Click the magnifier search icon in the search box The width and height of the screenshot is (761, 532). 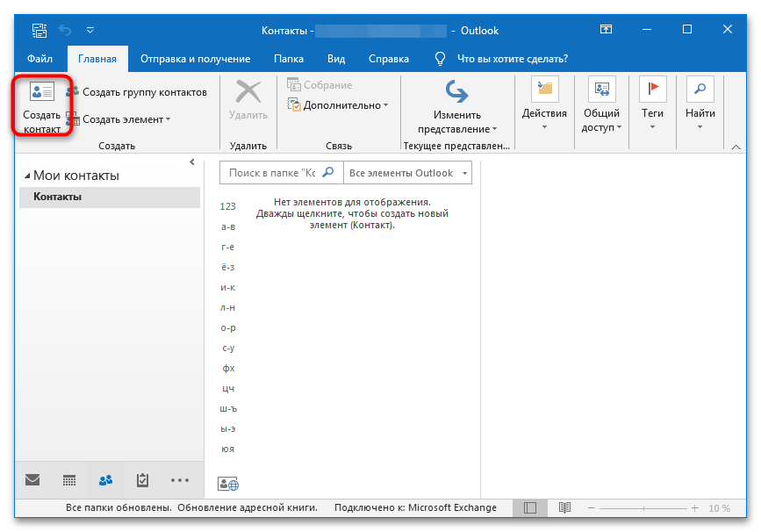click(x=328, y=172)
